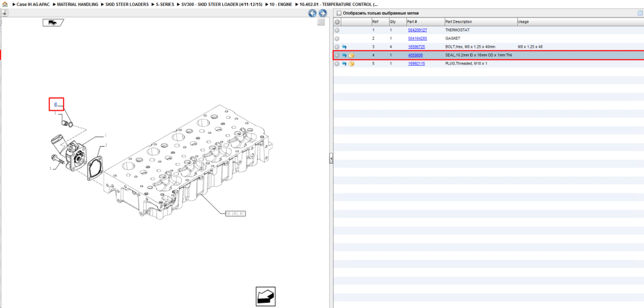644x308 pixels.
Task: Click the blue arrow icon in PLUG row
Action: tap(344, 64)
